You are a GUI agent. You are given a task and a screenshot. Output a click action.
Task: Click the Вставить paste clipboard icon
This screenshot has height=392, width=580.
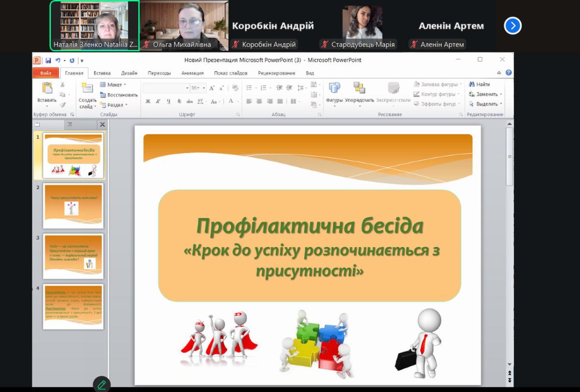pyautogui.click(x=47, y=88)
